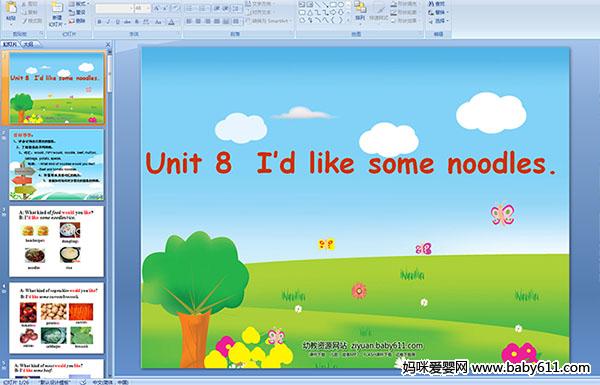Click the Font Color button
Viewport: 600px width, 385px height.
click(x=172, y=22)
